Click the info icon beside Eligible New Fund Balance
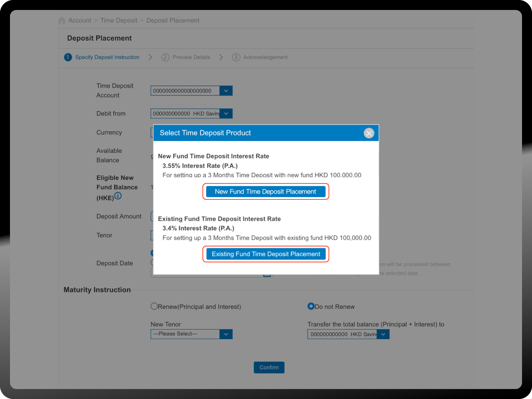The image size is (532, 399). [x=118, y=196]
